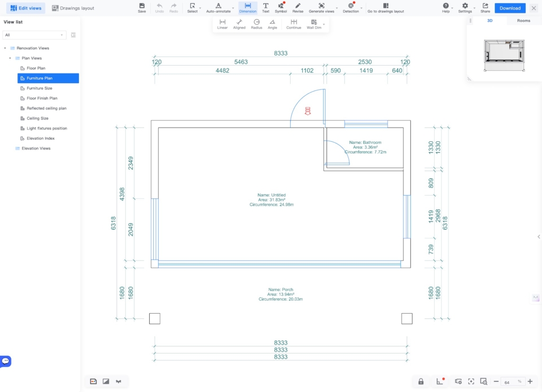
Task: Toggle the lock icon in bottom bar
Action: [x=421, y=381]
